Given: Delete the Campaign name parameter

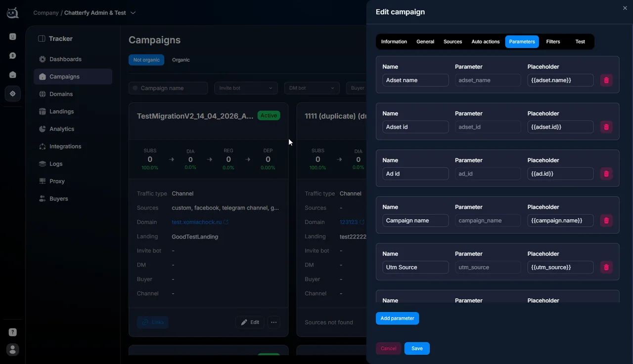Looking at the screenshot, I should click(x=606, y=220).
